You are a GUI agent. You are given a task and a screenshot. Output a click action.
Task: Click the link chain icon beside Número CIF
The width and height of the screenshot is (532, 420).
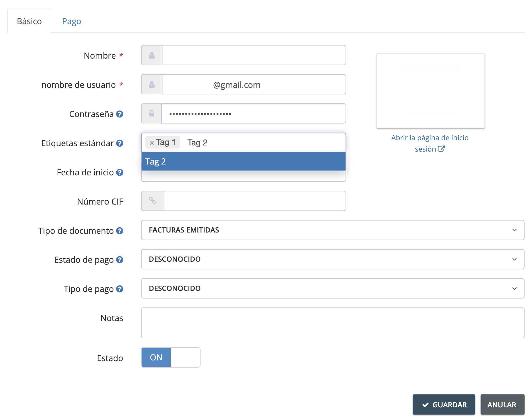(x=152, y=201)
